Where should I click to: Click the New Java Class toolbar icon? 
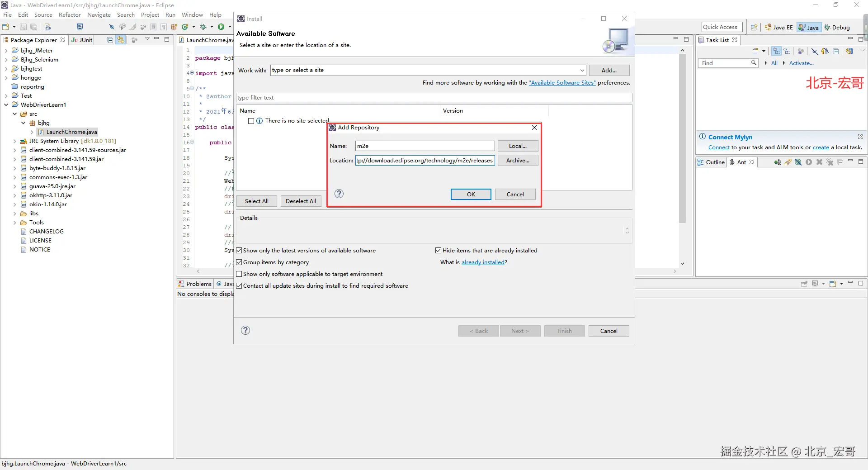point(185,27)
